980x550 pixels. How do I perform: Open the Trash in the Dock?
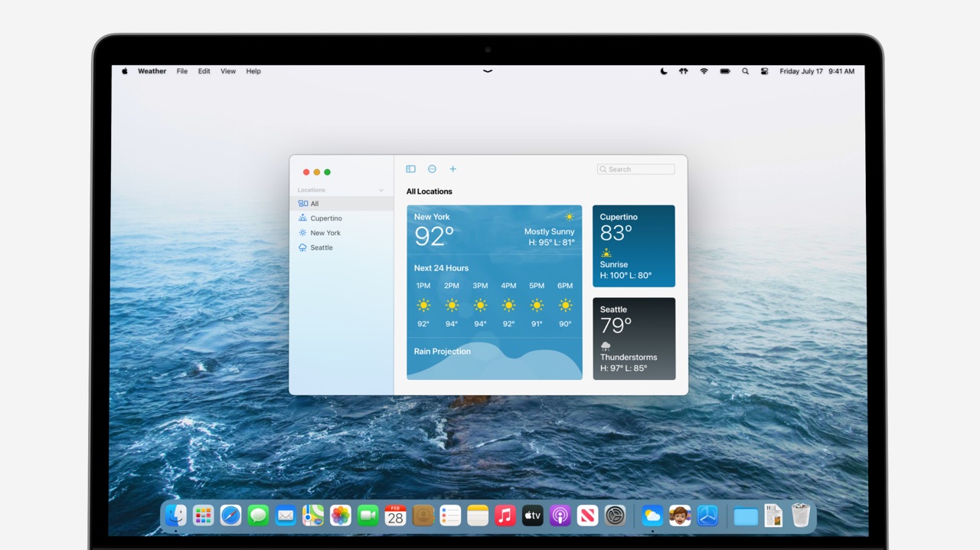[801, 516]
